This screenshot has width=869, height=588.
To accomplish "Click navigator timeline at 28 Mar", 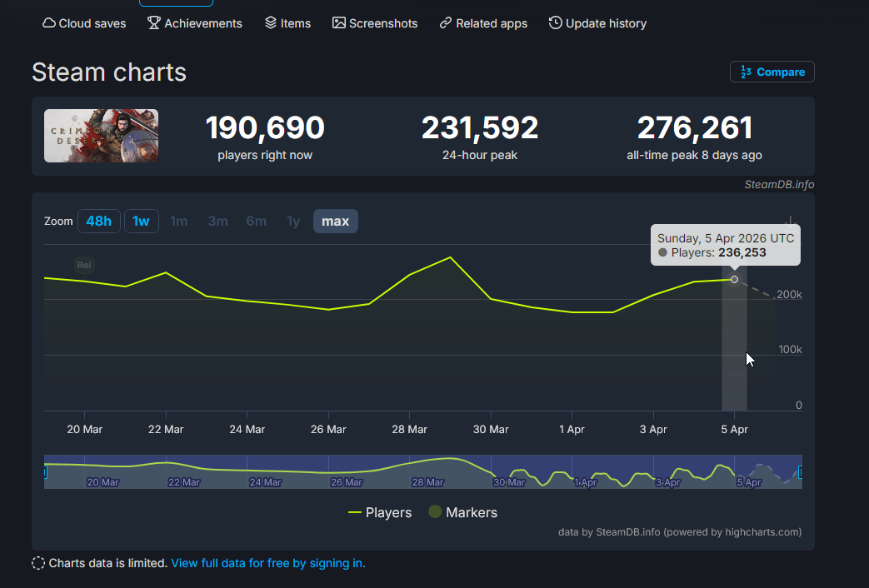I will [427, 482].
